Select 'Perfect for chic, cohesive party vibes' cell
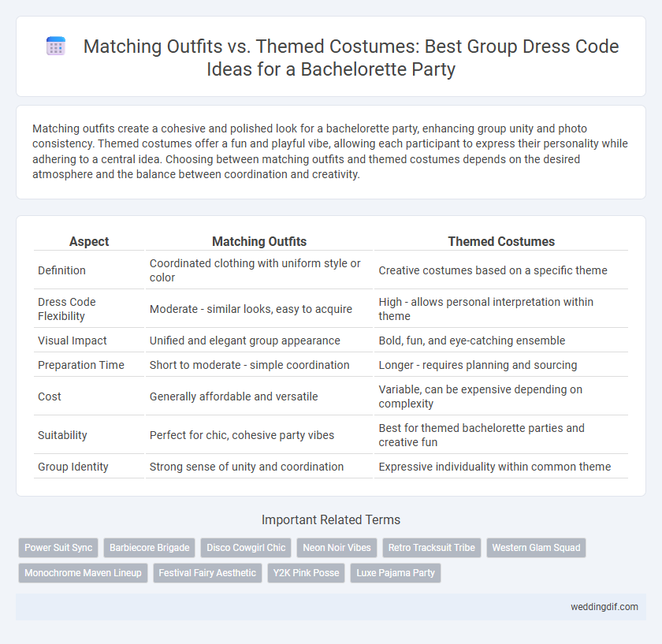 click(259, 435)
